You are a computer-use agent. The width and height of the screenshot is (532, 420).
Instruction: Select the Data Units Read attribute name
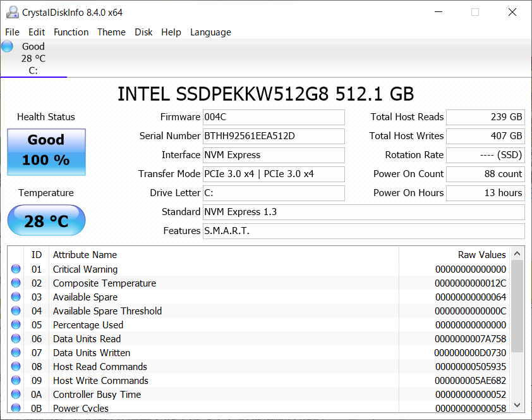(x=87, y=339)
